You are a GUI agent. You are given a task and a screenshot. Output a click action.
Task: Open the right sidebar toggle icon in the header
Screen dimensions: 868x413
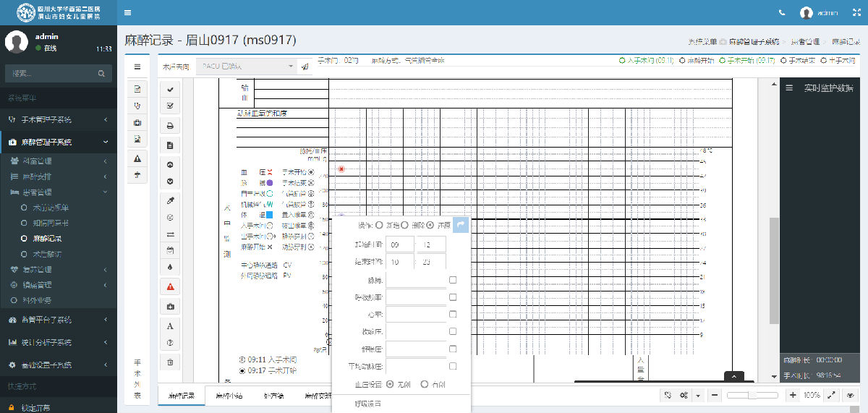point(855,12)
